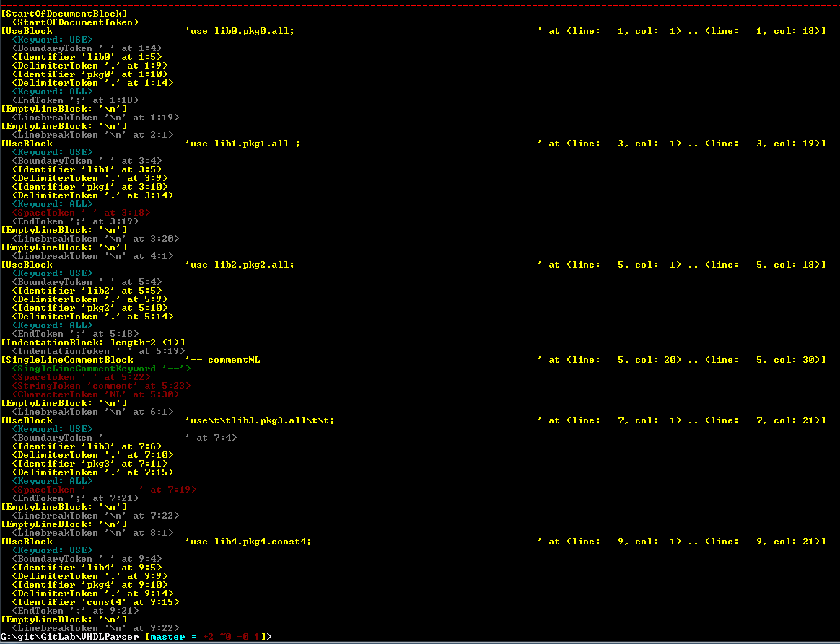Select LinebreakToken '\n' at 6:1
Viewport: 840px width, 644px height.
(92, 412)
